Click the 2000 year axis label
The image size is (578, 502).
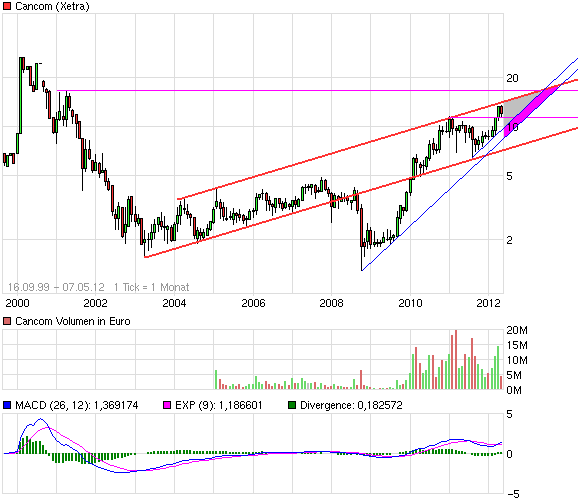[x=17, y=303]
